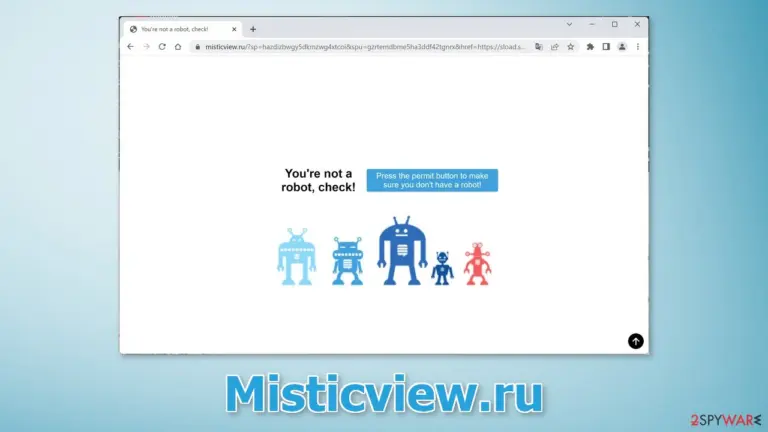The width and height of the screenshot is (768, 432).
Task: View site security lock information
Action: tap(197, 47)
